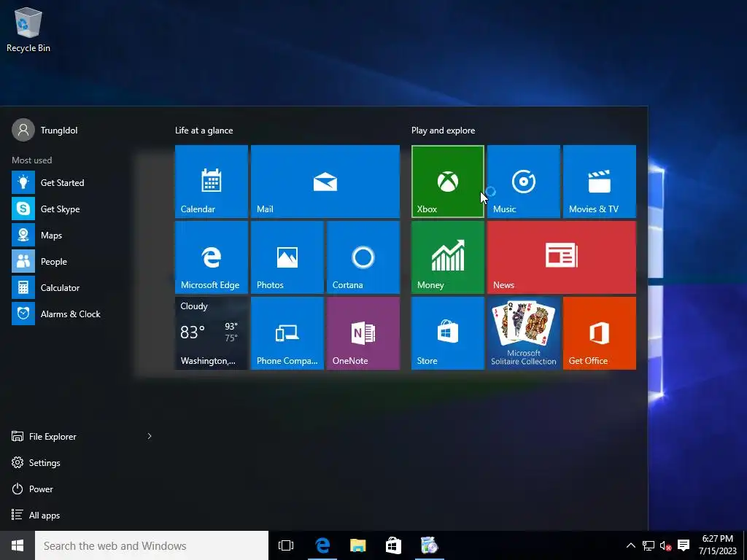Screen dimensions: 747x560
Task: Open Edge from the taskbar
Action: point(322,545)
